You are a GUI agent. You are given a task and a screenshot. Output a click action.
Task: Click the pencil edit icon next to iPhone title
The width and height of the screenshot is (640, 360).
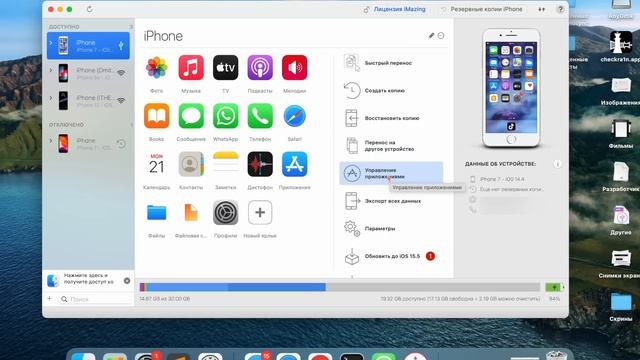tap(431, 36)
